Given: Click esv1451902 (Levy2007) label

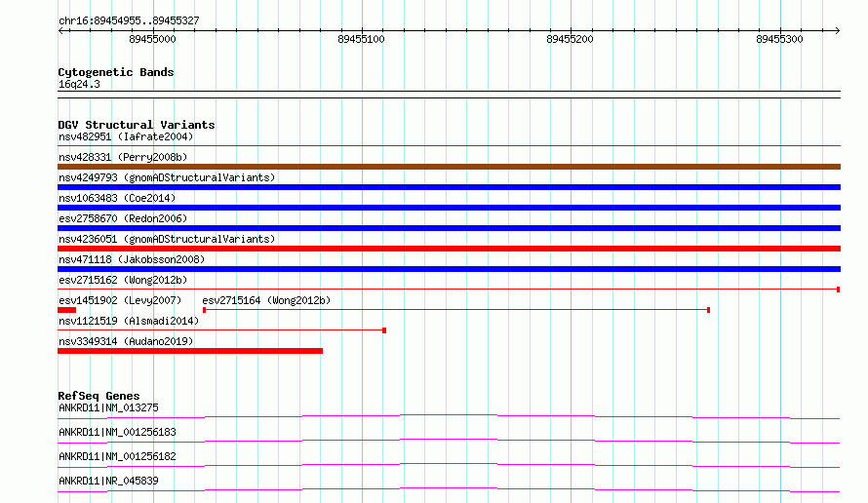Looking at the screenshot, I should [x=120, y=300].
